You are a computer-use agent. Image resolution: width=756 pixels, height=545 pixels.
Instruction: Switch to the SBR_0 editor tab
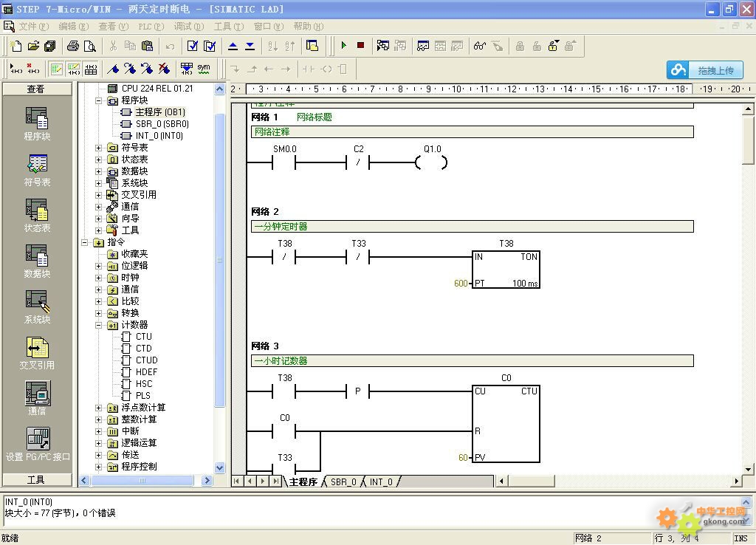343,481
